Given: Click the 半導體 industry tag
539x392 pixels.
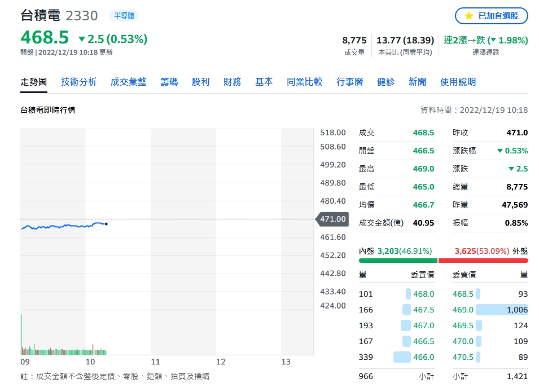Looking at the screenshot, I should point(124,15).
